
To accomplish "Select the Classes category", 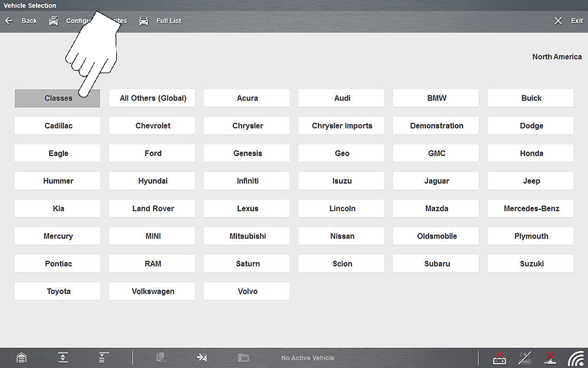I will pos(57,98).
